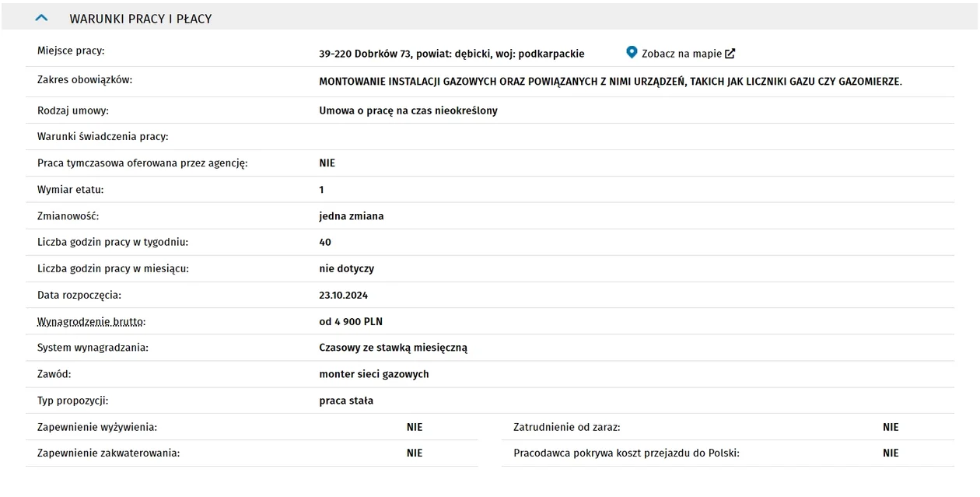The image size is (980, 497).
Task: Click NIE next to Pracodawca pokrywa koszt przejazdu
Action: (891, 453)
